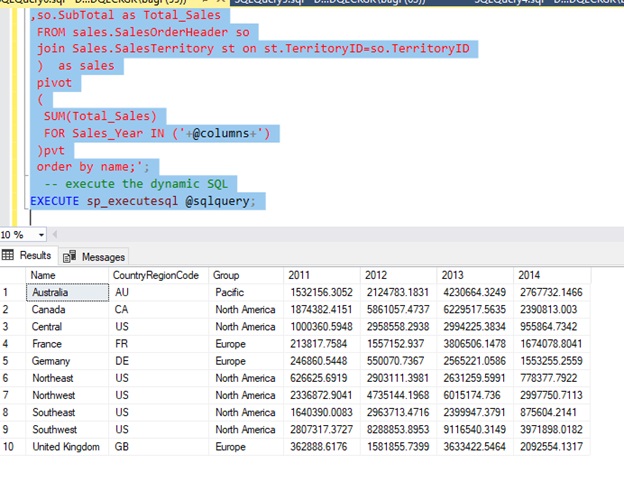
Task: Select the United Kingdom name cell
Action: click(x=67, y=447)
